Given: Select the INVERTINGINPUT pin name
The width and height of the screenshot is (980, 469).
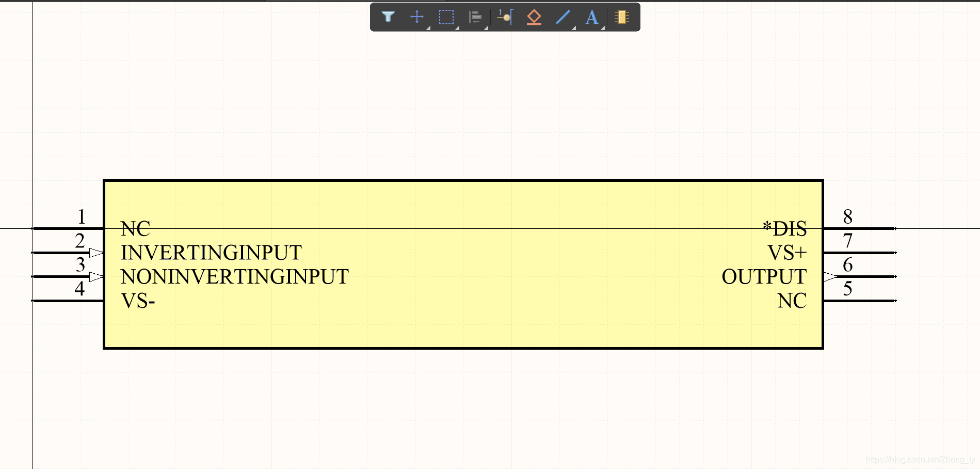Looking at the screenshot, I should coord(211,253).
